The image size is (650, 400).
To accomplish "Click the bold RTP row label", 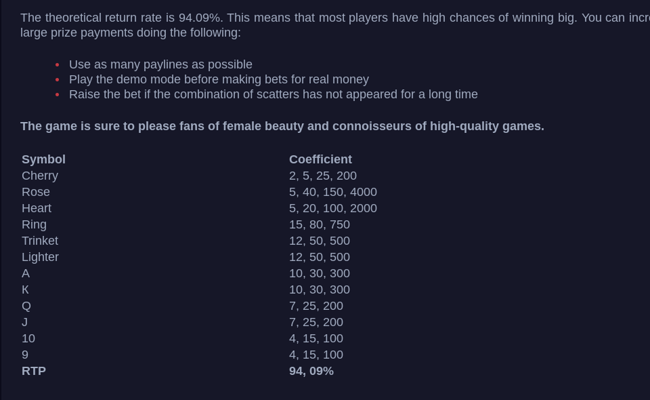I will (34, 371).
